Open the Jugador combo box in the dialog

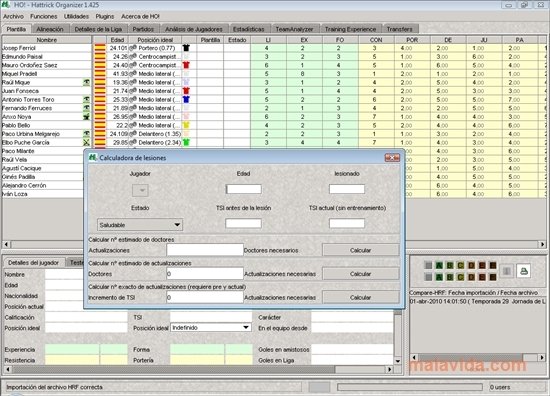pyautogui.click(x=140, y=190)
